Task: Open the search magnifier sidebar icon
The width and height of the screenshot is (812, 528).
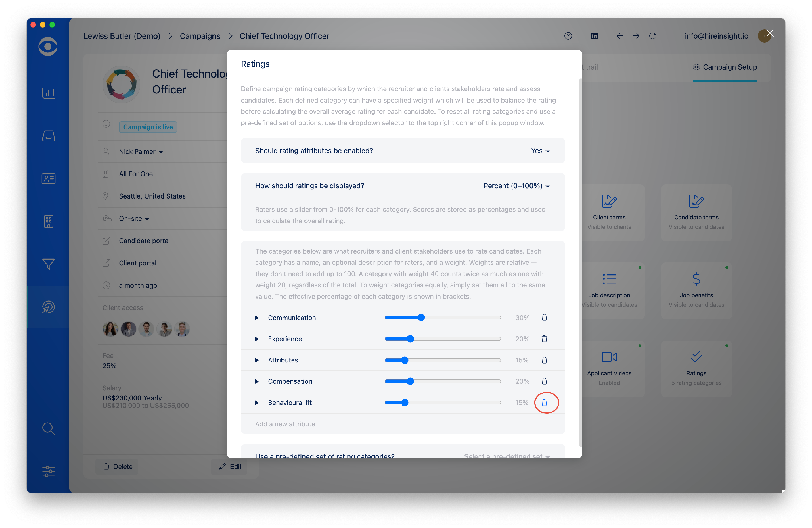Action: pos(48,428)
